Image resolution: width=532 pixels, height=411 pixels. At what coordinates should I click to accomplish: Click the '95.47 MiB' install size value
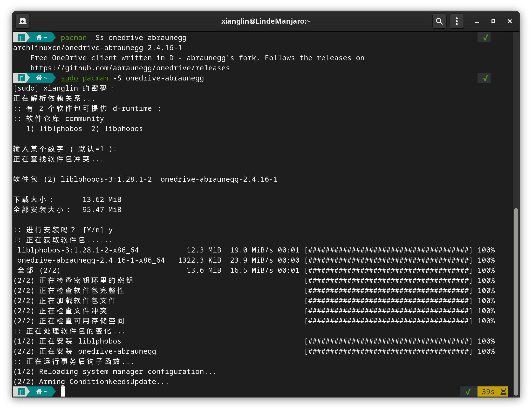[x=102, y=210]
